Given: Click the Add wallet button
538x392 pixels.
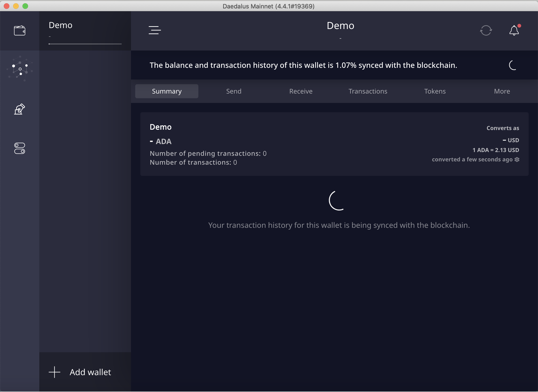Looking at the screenshot, I should pyautogui.click(x=90, y=372).
